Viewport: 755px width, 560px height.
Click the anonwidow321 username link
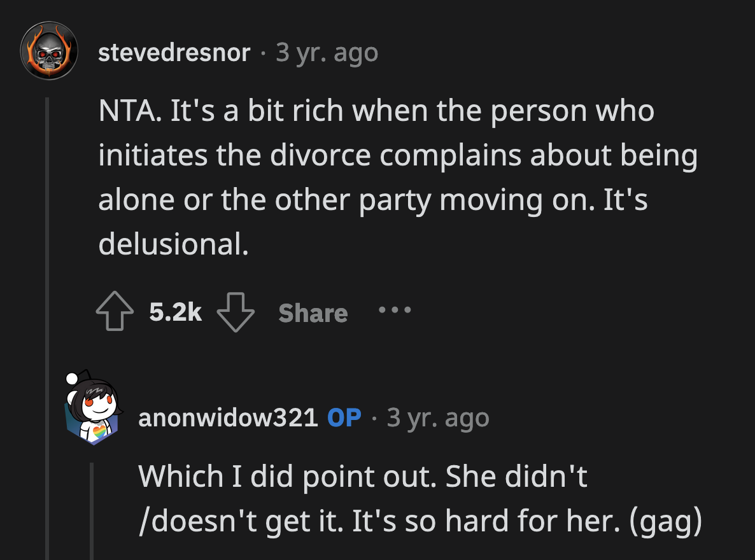(229, 417)
